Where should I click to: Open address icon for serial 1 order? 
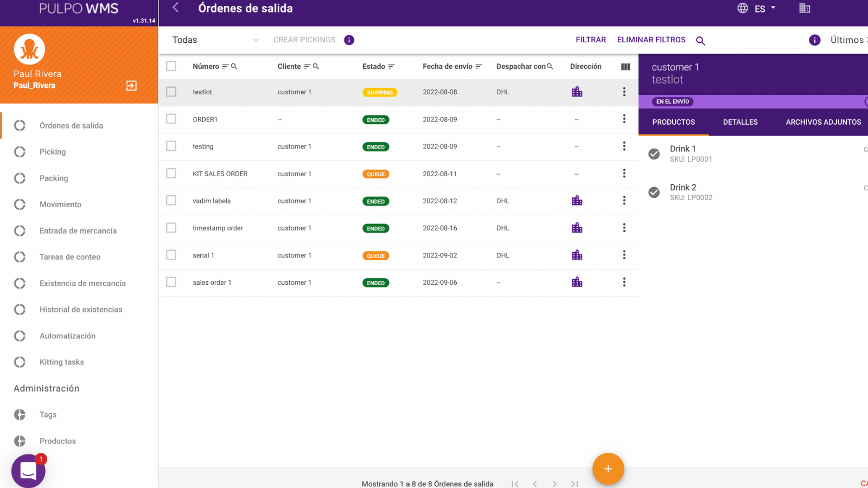(577, 255)
